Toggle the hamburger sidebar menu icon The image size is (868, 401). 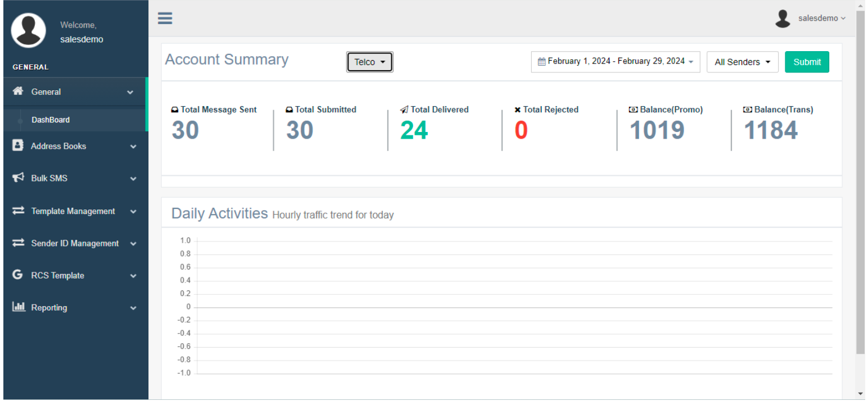click(165, 19)
